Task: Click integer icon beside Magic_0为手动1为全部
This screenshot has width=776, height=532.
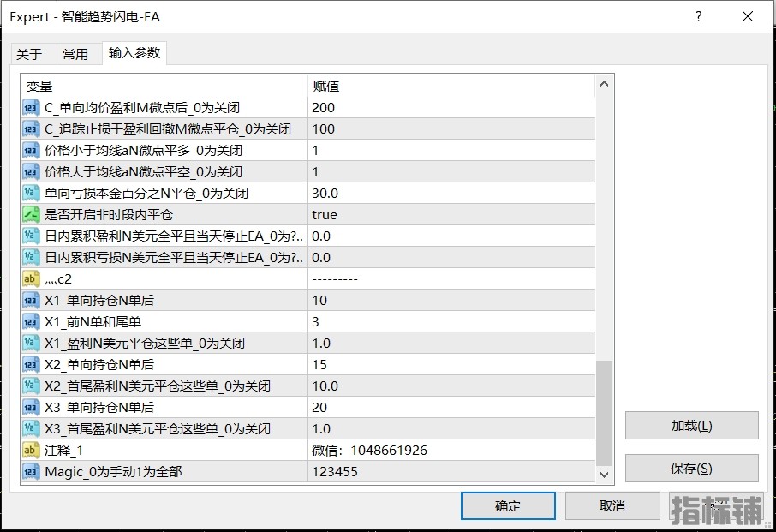Action: click(31, 472)
